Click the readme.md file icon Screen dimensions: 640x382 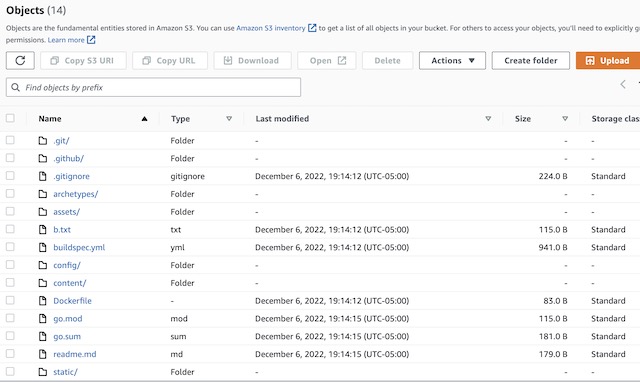42,354
